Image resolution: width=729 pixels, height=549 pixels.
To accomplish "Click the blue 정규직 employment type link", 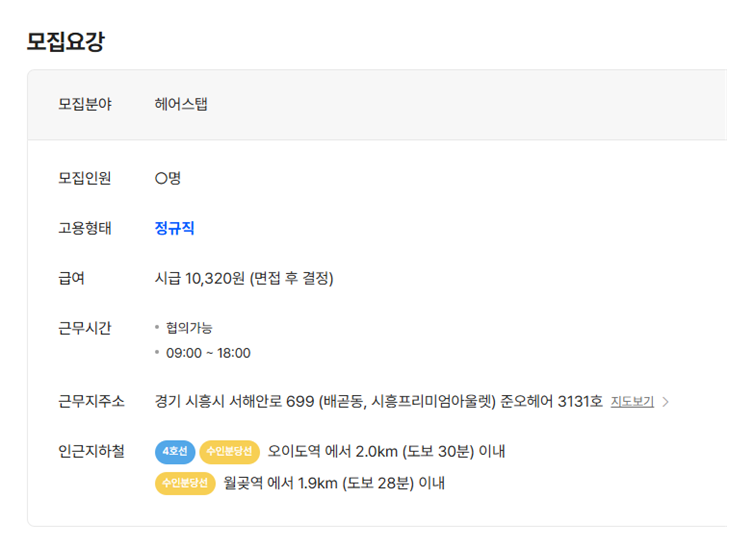I will point(174,228).
